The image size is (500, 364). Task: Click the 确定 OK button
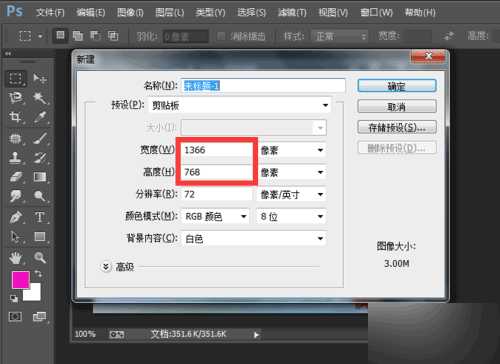pyautogui.click(x=397, y=86)
